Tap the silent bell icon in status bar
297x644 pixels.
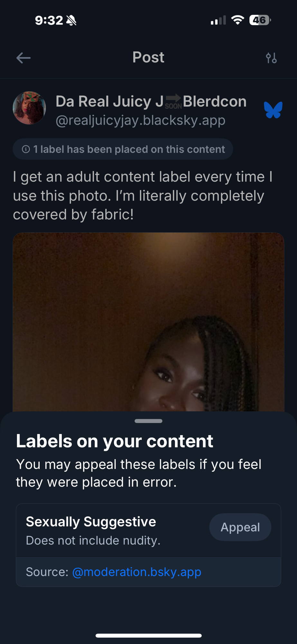[x=71, y=21]
